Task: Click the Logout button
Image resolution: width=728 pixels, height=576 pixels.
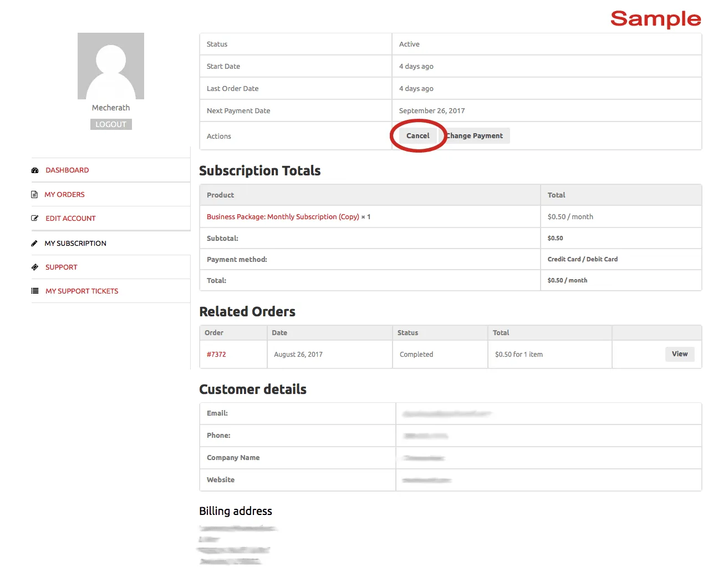Action: click(x=111, y=124)
